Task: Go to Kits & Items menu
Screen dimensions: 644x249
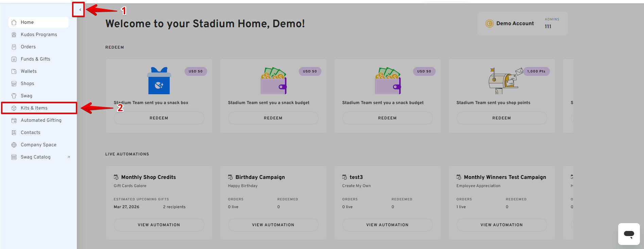Action: [x=34, y=108]
